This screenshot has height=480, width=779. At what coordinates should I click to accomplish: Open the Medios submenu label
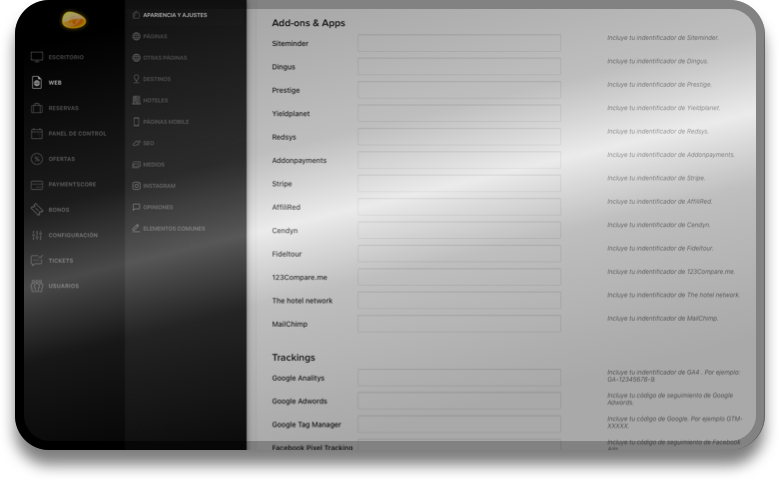tap(154, 164)
